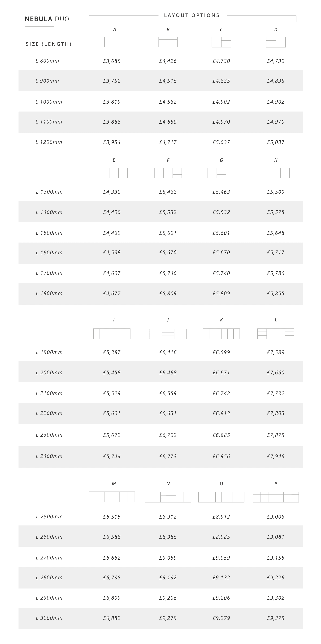Select the three-panel layout E diagram
Image resolution: width=321 pixels, height=644 pixels.
[114, 173]
